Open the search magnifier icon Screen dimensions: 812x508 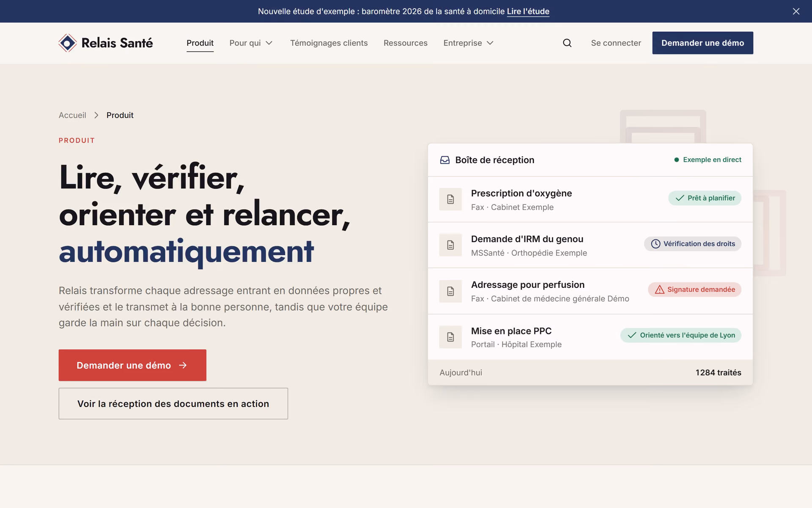(x=567, y=43)
